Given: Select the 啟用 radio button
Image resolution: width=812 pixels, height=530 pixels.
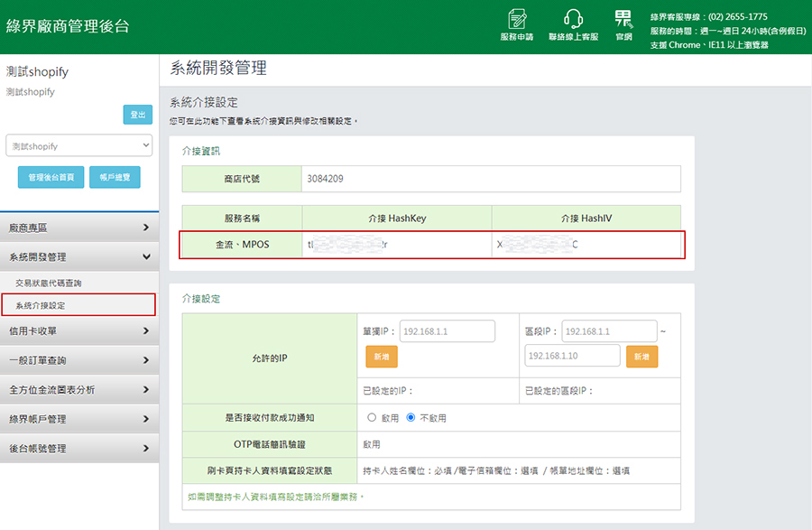Looking at the screenshot, I should (x=372, y=418).
